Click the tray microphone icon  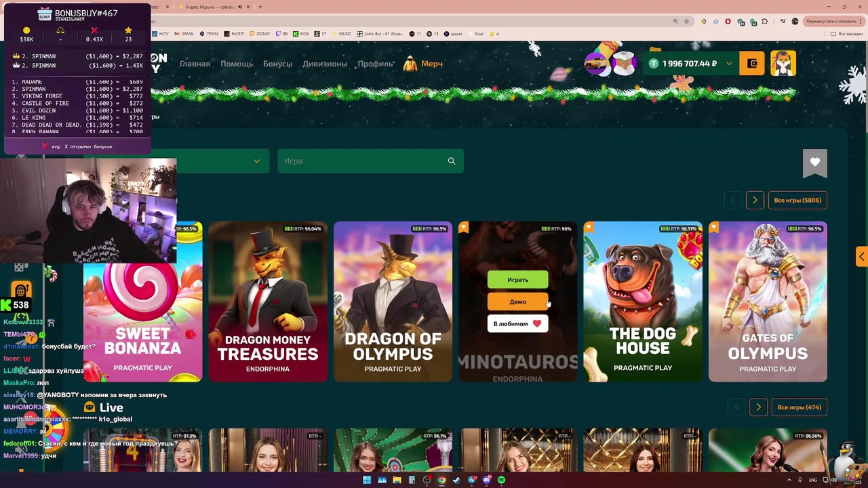click(800, 480)
